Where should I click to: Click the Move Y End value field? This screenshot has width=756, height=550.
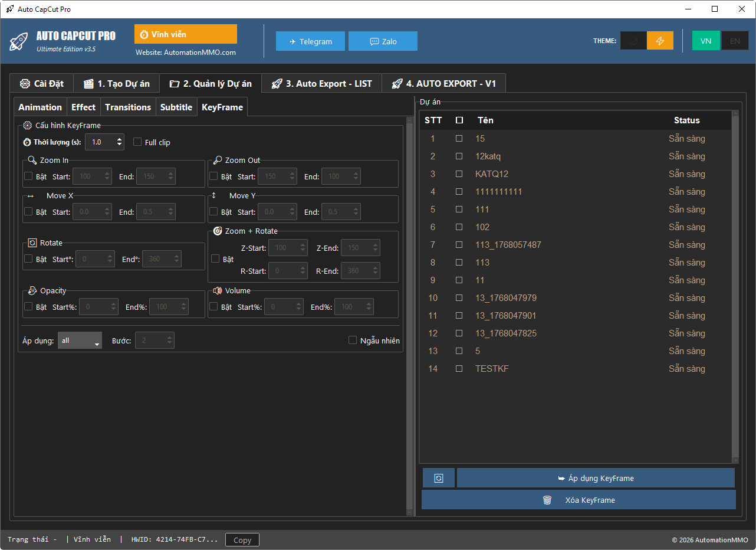(x=341, y=212)
